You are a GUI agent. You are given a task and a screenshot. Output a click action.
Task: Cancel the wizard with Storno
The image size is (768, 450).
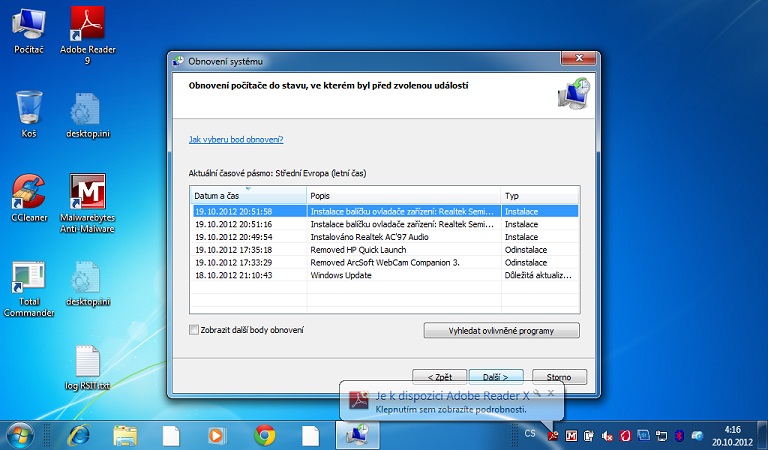(x=558, y=377)
